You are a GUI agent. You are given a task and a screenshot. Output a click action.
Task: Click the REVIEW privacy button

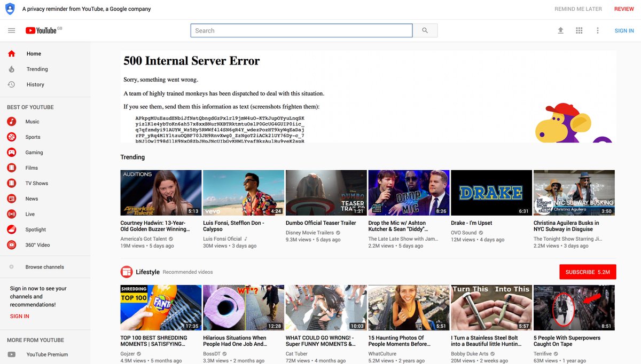point(624,9)
